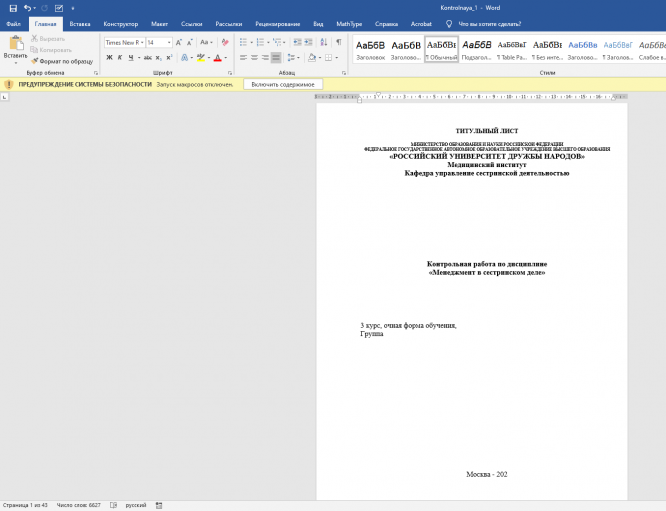The width and height of the screenshot is (666, 511).
Task: Click the red font color button
Action: coord(217,58)
